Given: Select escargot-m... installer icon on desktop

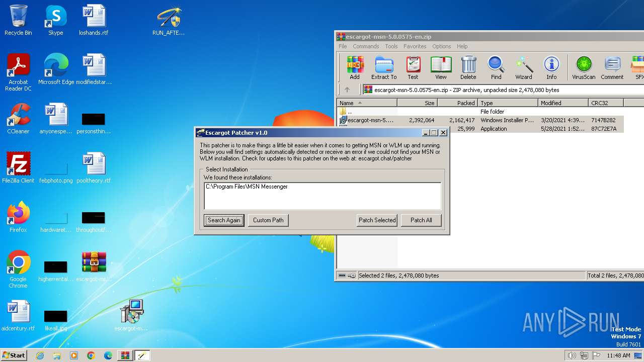Looking at the screenshot, I should pos(131,316).
